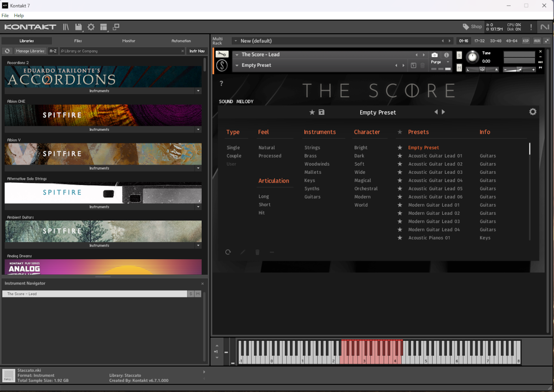Open The Score - Lead instrument name dropdown
The width and height of the screenshot is (554, 392).
(237, 55)
